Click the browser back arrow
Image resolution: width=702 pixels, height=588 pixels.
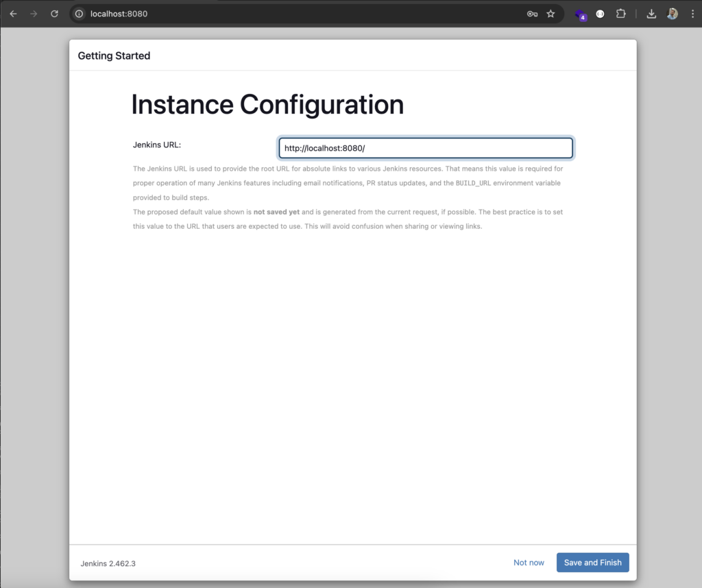(x=14, y=14)
